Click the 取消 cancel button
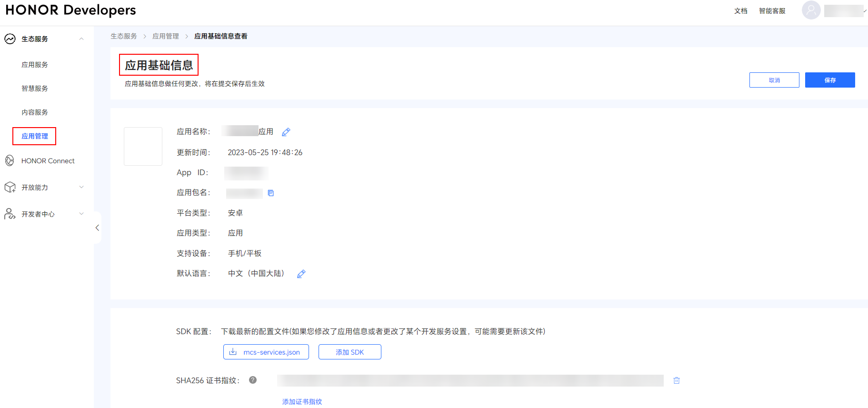Screen dimensions: 868x408 click(774, 80)
